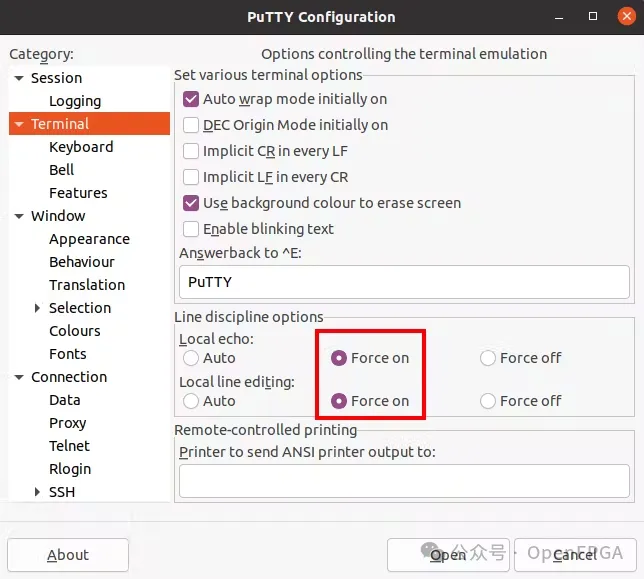Screen dimensions: 644x579
Task: Uncheck Use background colour to erase screen
Action: (191, 203)
